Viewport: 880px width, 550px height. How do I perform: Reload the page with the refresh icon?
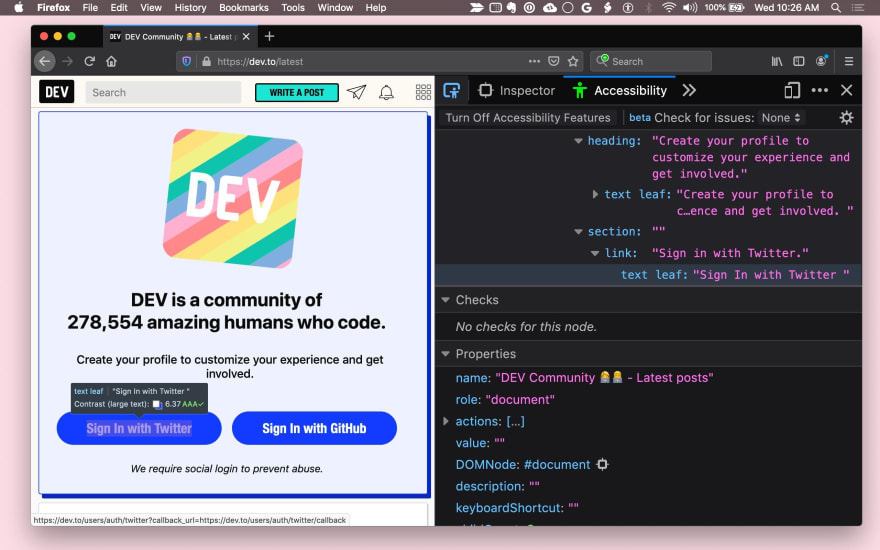point(89,61)
